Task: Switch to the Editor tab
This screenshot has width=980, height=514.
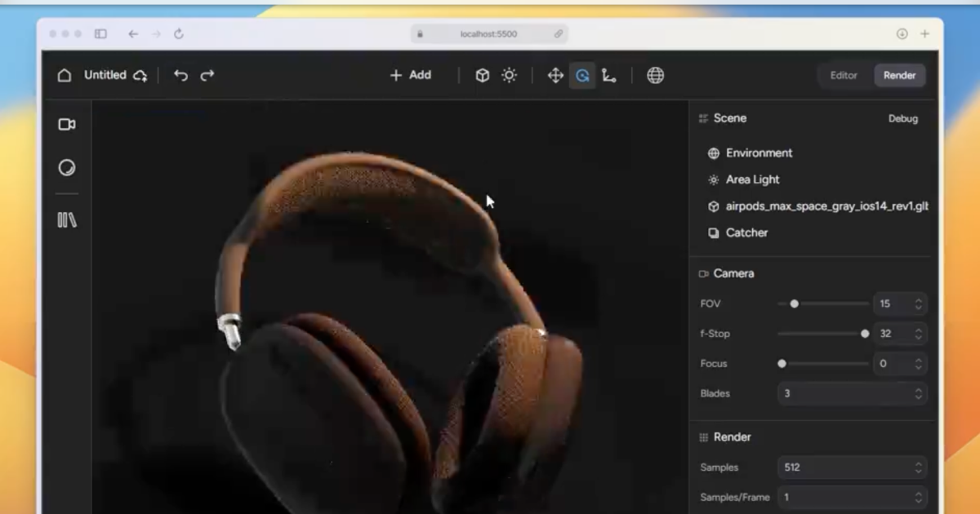Action: pos(844,75)
